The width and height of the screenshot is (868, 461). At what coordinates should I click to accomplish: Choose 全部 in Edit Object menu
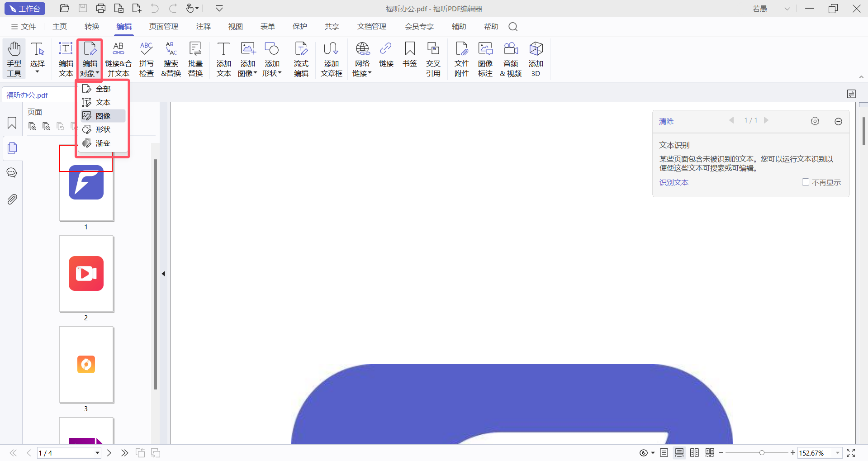pyautogui.click(x=103, y=89)
